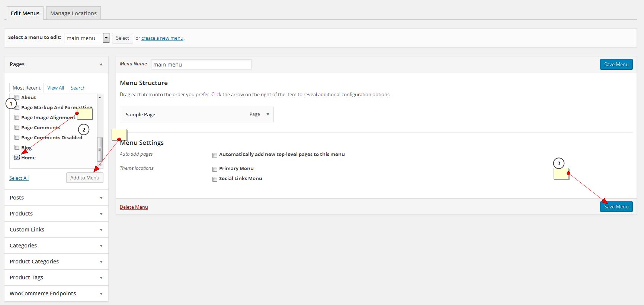
Task: Check the Page Comments Disabled checkbox
Action: click(17, 137)
